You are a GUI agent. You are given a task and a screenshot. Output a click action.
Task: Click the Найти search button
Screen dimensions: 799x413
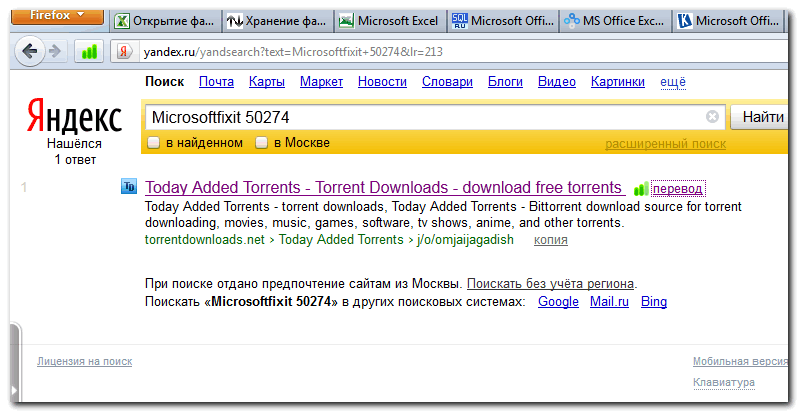760,117
